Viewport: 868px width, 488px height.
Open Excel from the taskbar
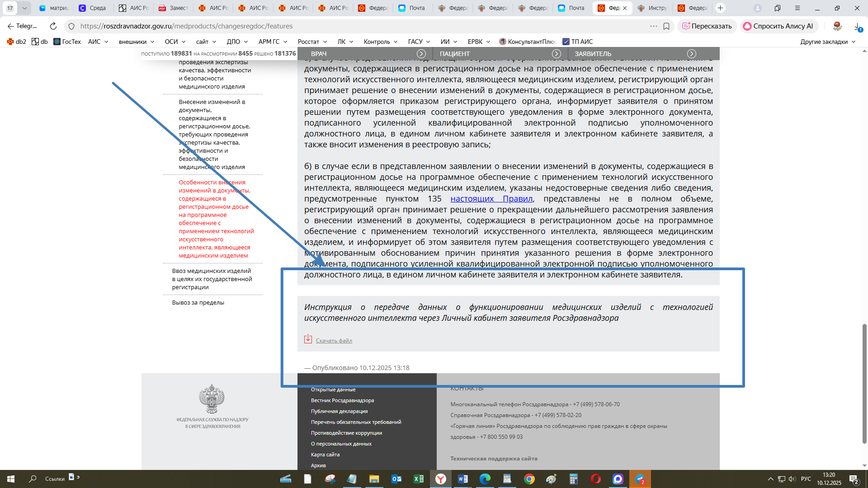click(x=419, y=479)
